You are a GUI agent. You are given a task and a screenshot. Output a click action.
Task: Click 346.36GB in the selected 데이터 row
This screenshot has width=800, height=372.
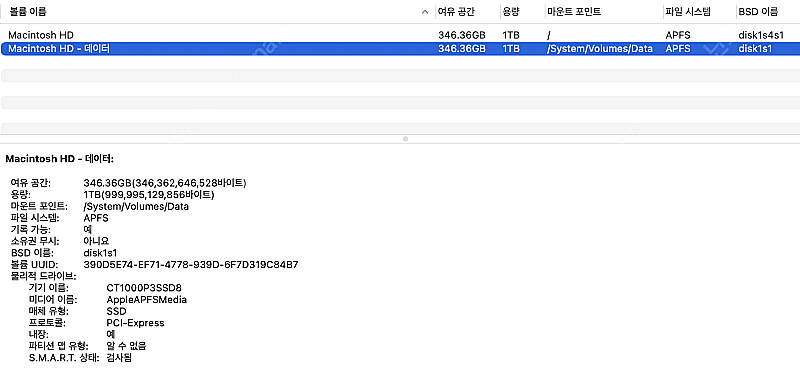click(x=462, y=49)
